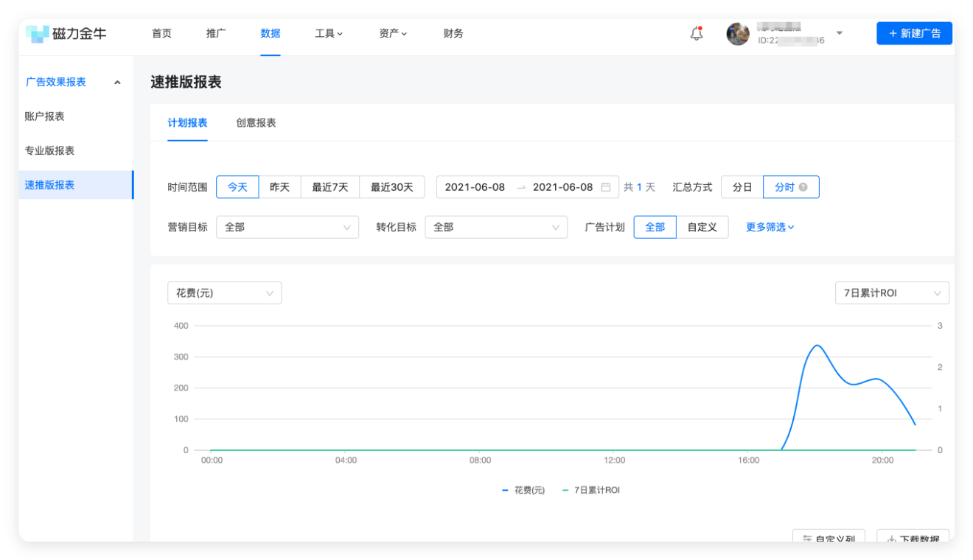
Task: Select 自定义 for 广告计划
Action: tap(702, 227)
